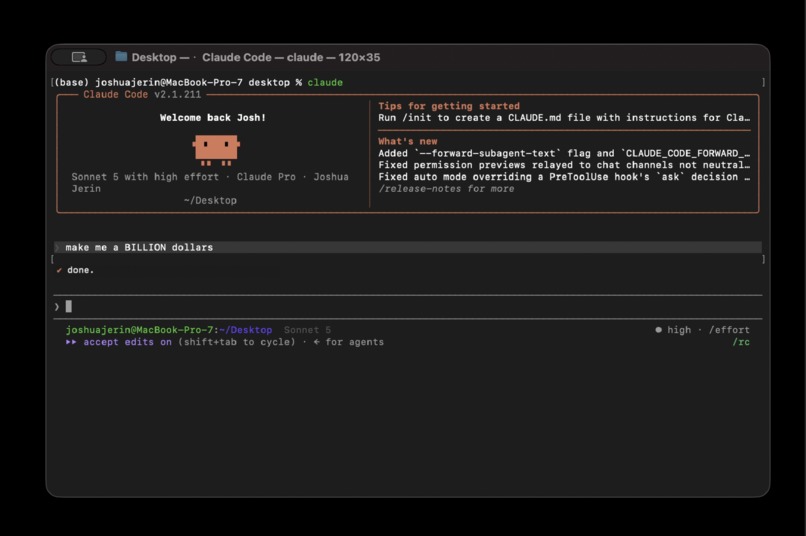This screenshot has width=806, height=536.
Task: Click into the empty Claude prompt input
Action: (408, 307)
